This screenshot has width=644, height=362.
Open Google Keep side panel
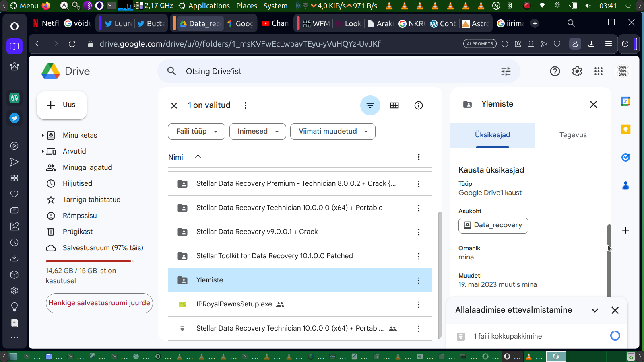coord(625,130)
